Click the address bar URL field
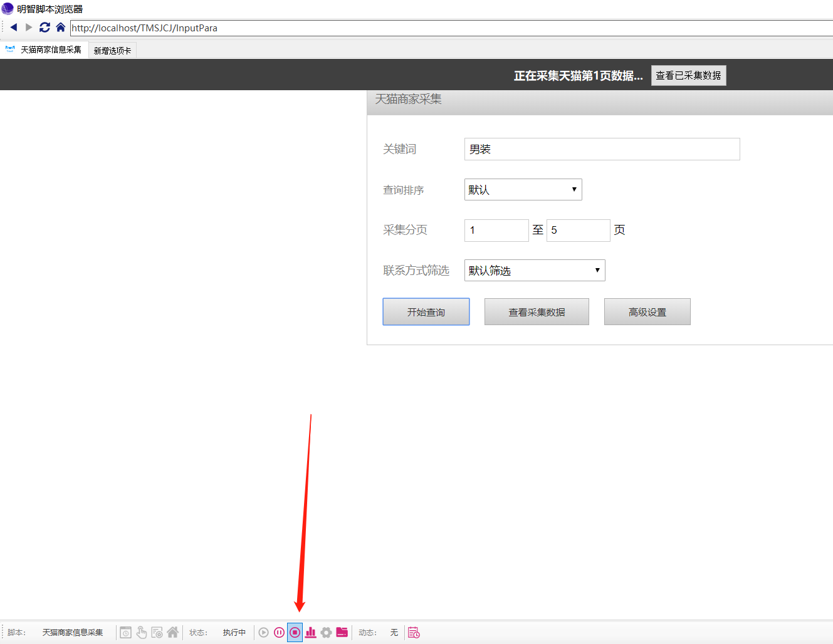This screenshot has height=644, width=833. tap(451, 28)
